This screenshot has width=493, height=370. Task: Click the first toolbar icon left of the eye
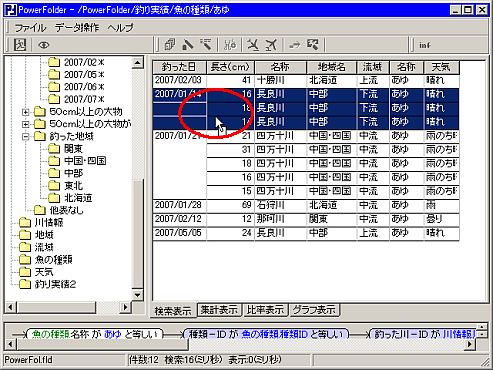coord(20,45)
